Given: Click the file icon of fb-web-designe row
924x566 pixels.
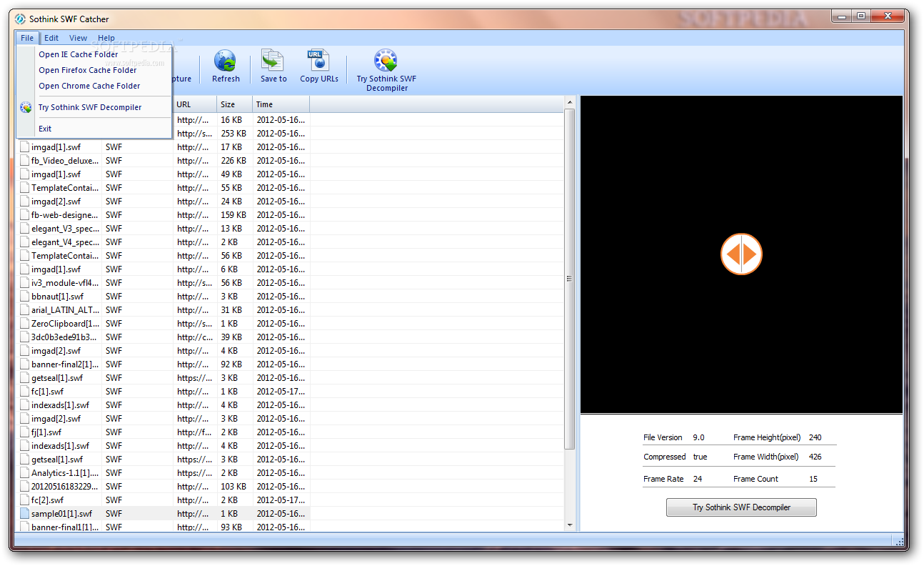Looking at the screenshot, I should pyautogui.click(x=24, y=215).
